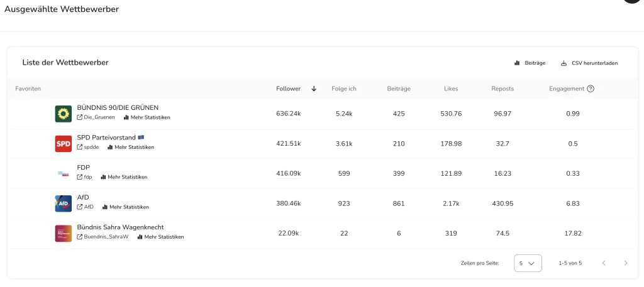Click the Engagement help question mark icon
644x287 pixels.
(591, 89)
